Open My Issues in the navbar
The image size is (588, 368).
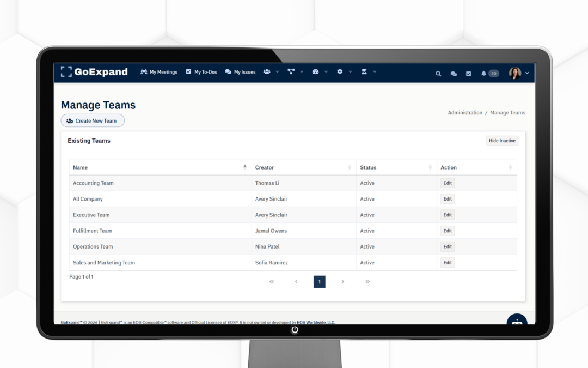tap(240, 72)
